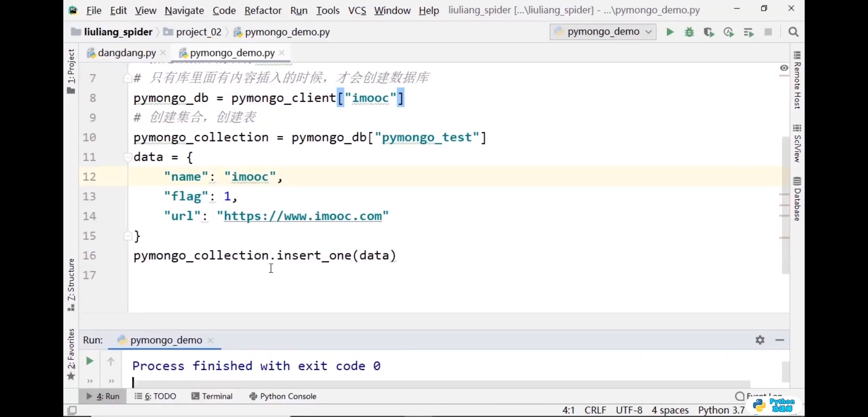This screenshot has width=868, height=417.
Task: Collapse the comment fold marker at line 7
Action: pyautogui.click(x=127, y=78)
